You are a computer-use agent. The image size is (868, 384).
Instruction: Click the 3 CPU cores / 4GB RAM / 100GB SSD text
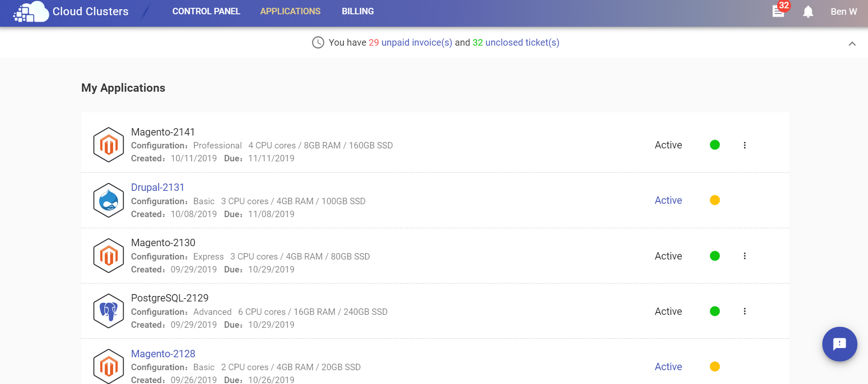coord(293,201)
